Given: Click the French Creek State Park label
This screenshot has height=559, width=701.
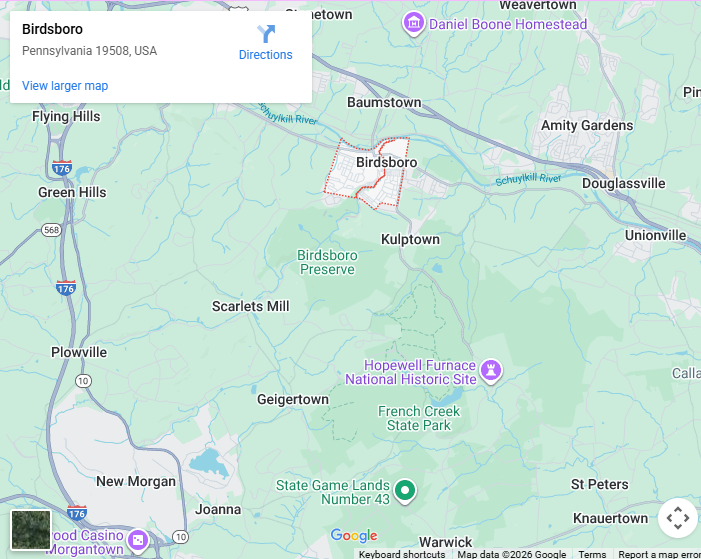Looking at the screenshot, I should 419,418.
